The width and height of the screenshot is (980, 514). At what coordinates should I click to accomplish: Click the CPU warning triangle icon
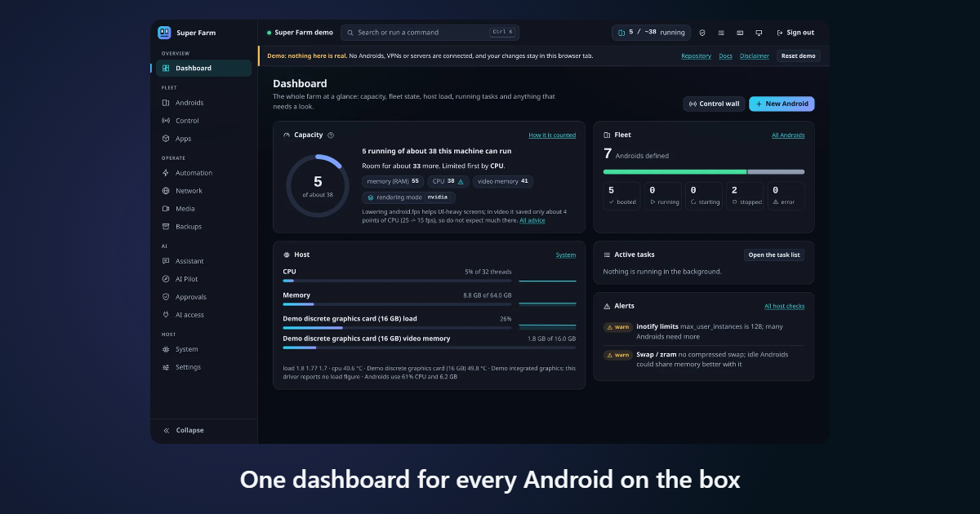tap(461, 182)
